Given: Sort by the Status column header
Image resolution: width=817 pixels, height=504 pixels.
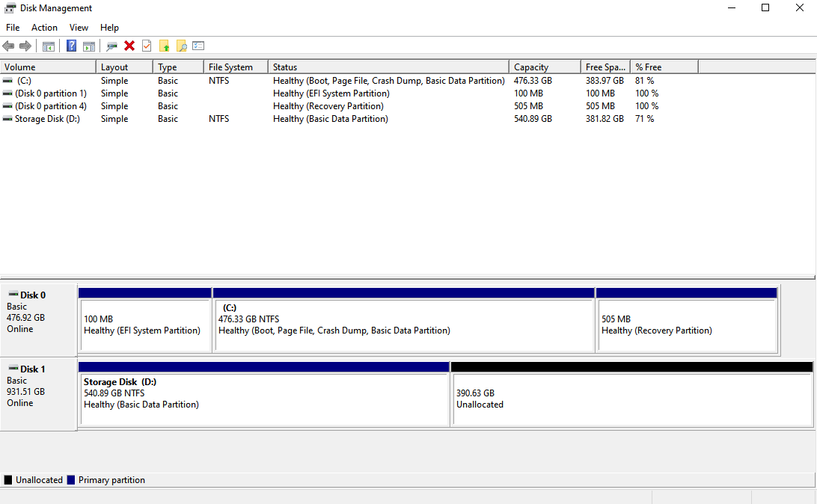Looking at the screenshot, I should 389,67.
